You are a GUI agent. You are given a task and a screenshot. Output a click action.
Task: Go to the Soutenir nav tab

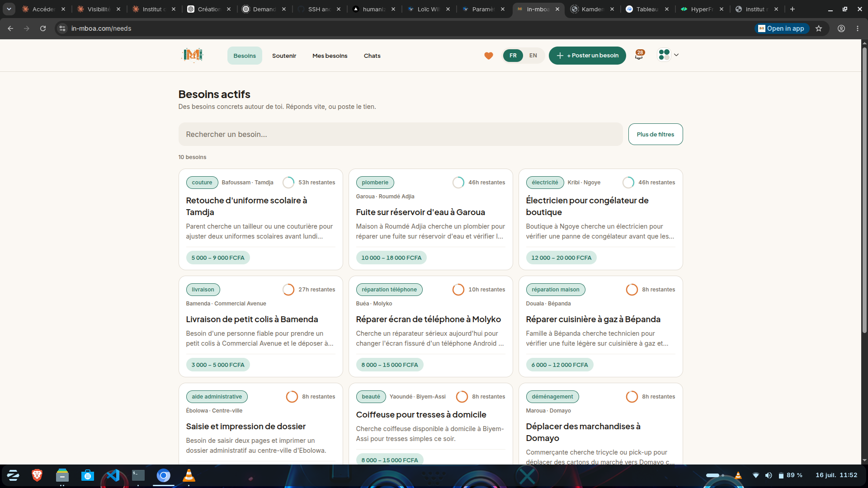pyautogui.click(x=284, y=56)
